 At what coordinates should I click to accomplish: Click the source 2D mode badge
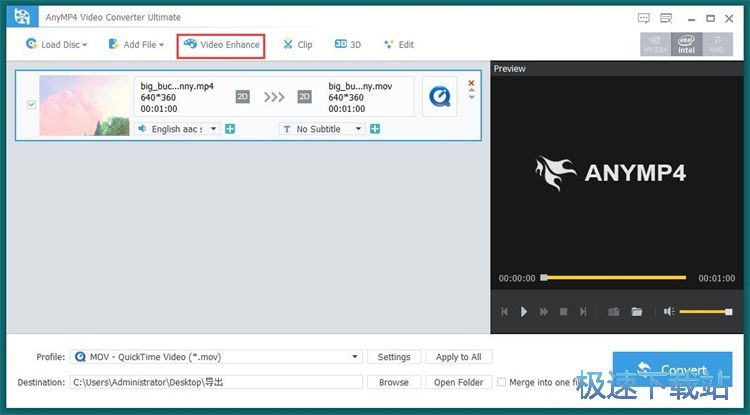(243, 97)
